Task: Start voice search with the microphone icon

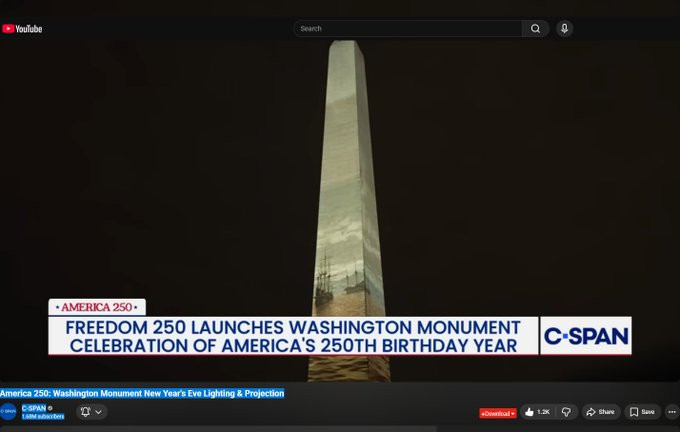Action: tap(564, 29)
